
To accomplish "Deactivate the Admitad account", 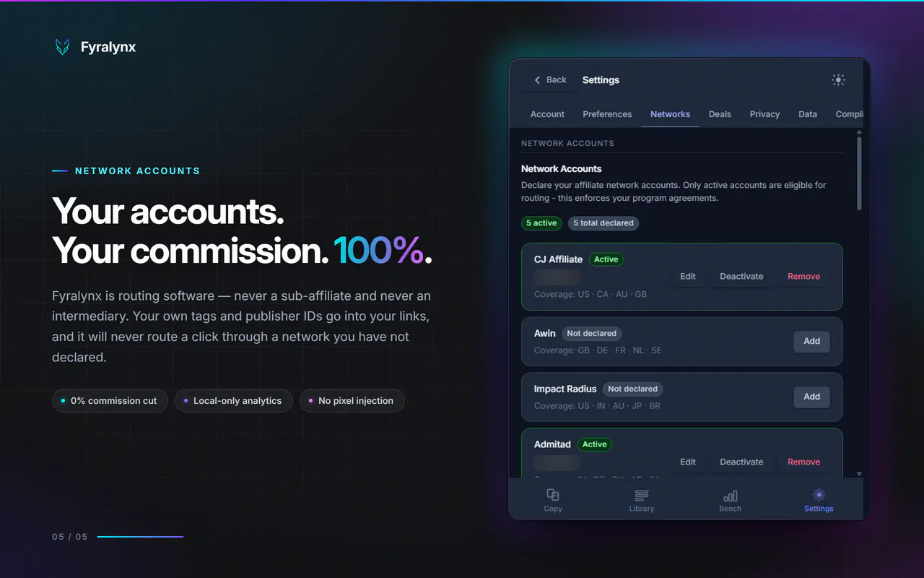I will pos(741,462).
